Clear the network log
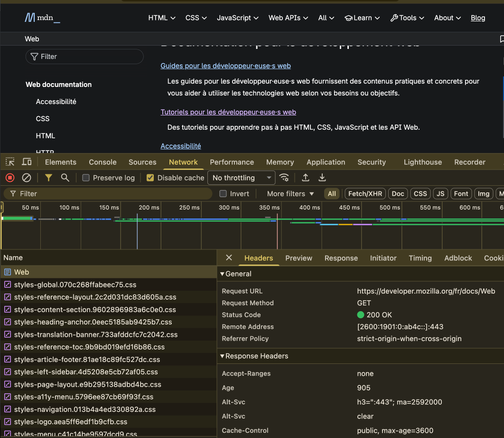The height and width of the screenshot is (438, 504). point(26,177)
